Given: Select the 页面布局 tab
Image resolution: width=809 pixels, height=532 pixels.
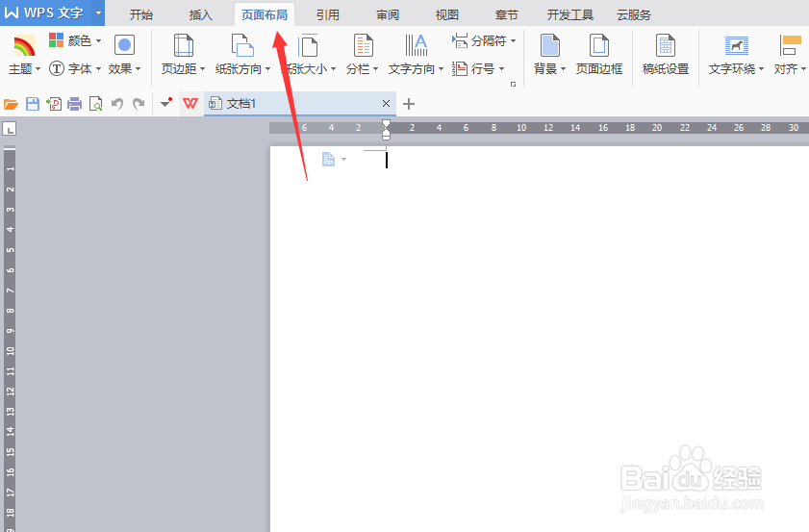Looking at the screenshot, I should pyautogui.click(x=265, y=15).
